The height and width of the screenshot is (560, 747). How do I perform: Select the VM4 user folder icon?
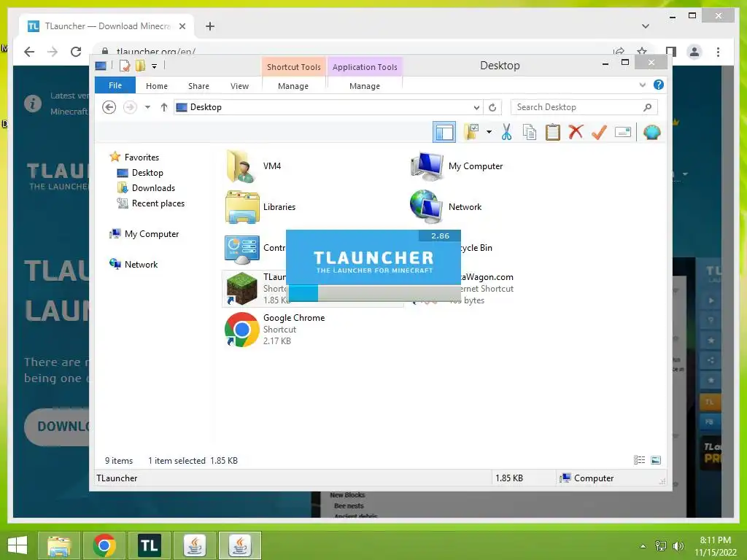pyautogui.click(x=242, y=166)
